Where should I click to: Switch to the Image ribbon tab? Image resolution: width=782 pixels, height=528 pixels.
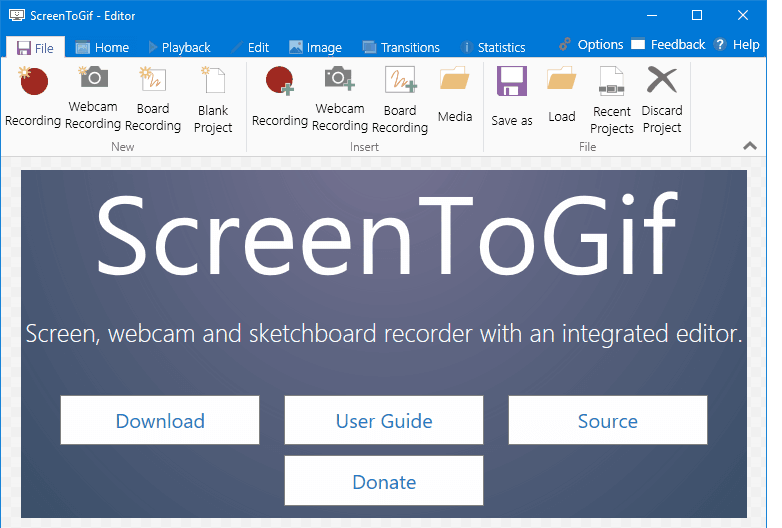(315, 48)
